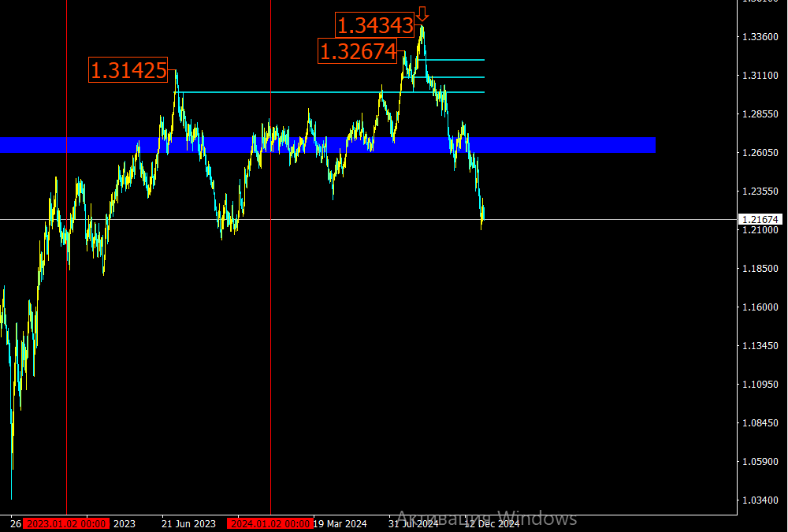Select the 1.34343 price label
The image size is (788, 532).
click(375, 25)
